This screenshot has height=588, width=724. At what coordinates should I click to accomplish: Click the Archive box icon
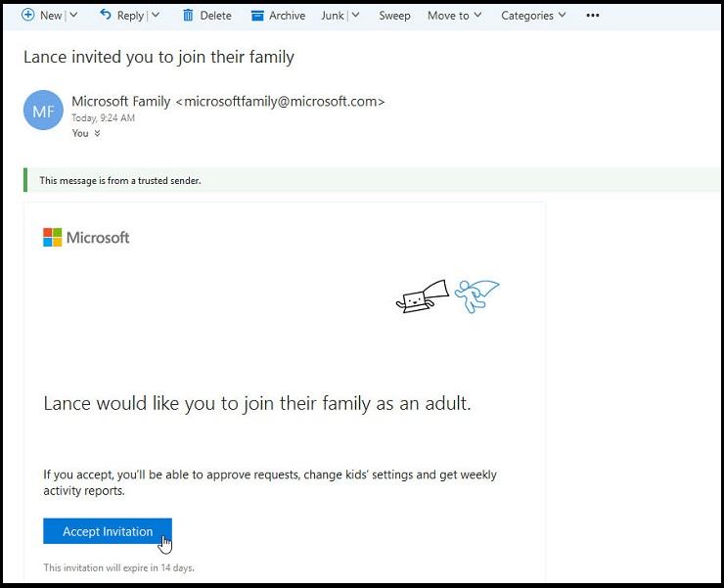257,16
